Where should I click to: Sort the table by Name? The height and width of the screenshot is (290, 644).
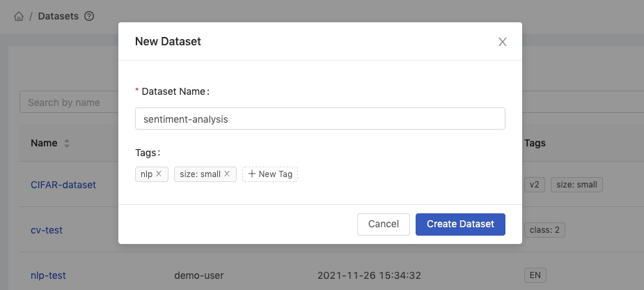coord(67,143)
